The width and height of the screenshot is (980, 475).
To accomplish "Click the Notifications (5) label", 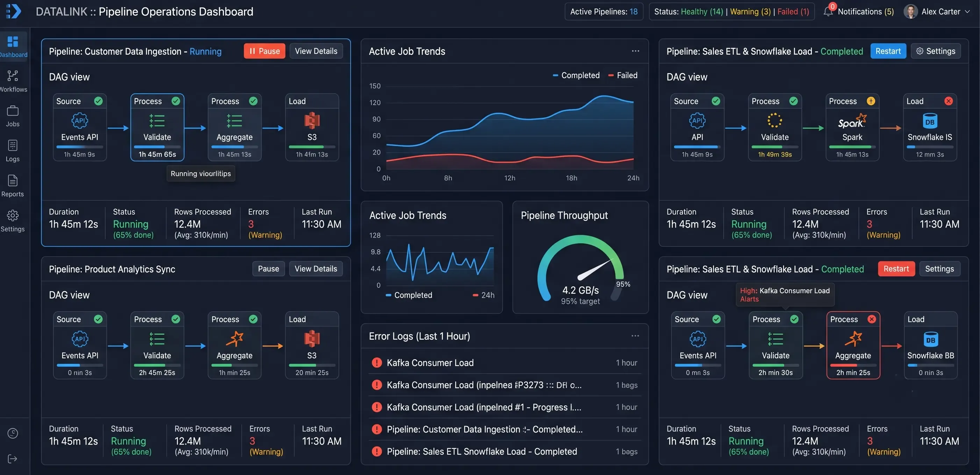I will click(x=865, y=12).
